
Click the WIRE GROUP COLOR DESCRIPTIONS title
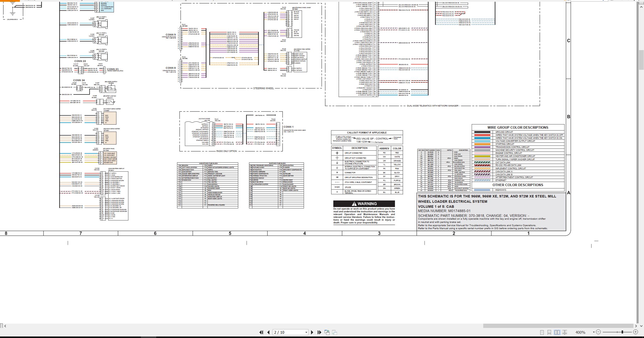tap(518, 127)
